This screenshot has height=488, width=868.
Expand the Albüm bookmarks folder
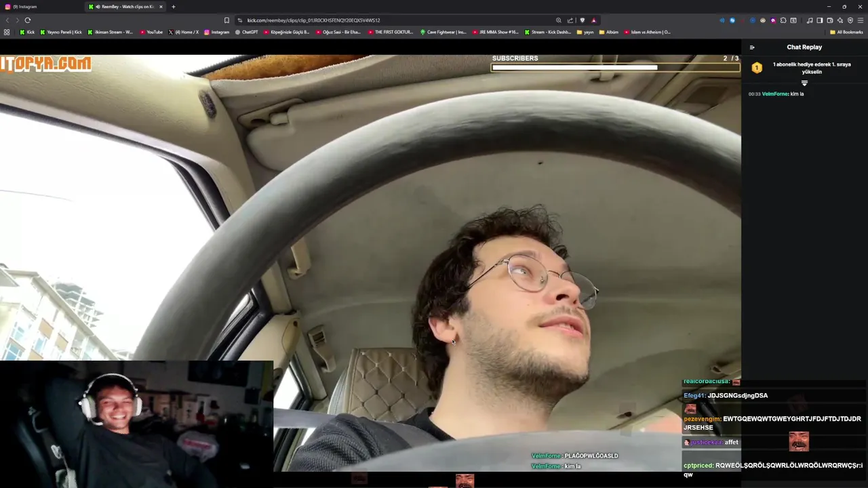click(x=609, y=32)
